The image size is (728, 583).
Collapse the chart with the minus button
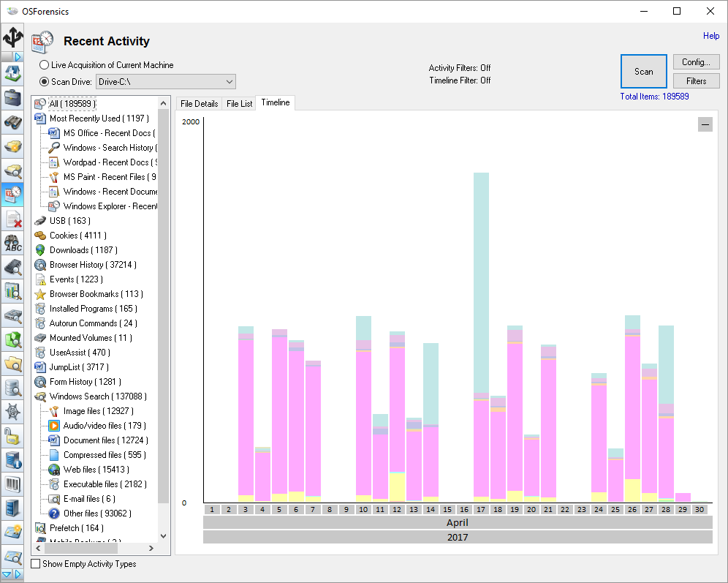coord(705,124)
